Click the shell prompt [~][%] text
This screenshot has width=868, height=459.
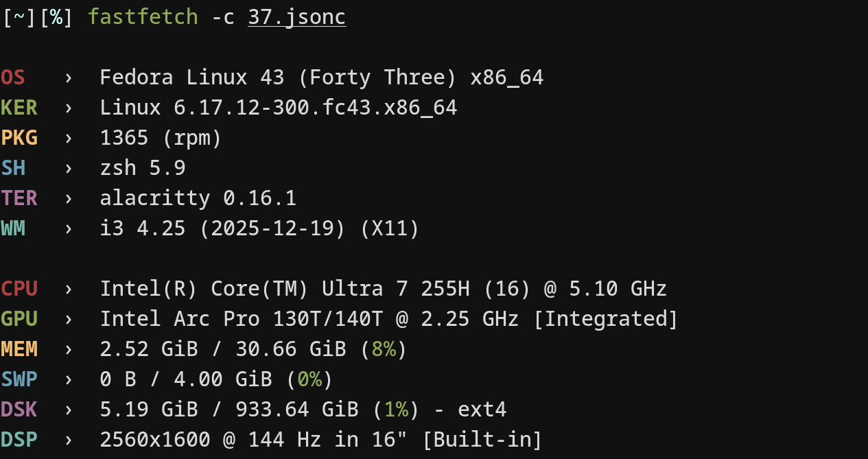[x=37, y=17]
